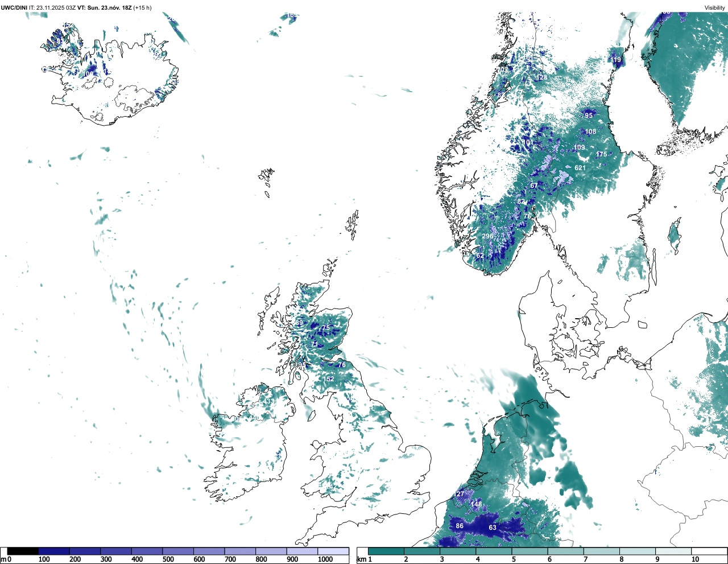
Task: Click the 'km' unit label on legend
Action: 361,559
